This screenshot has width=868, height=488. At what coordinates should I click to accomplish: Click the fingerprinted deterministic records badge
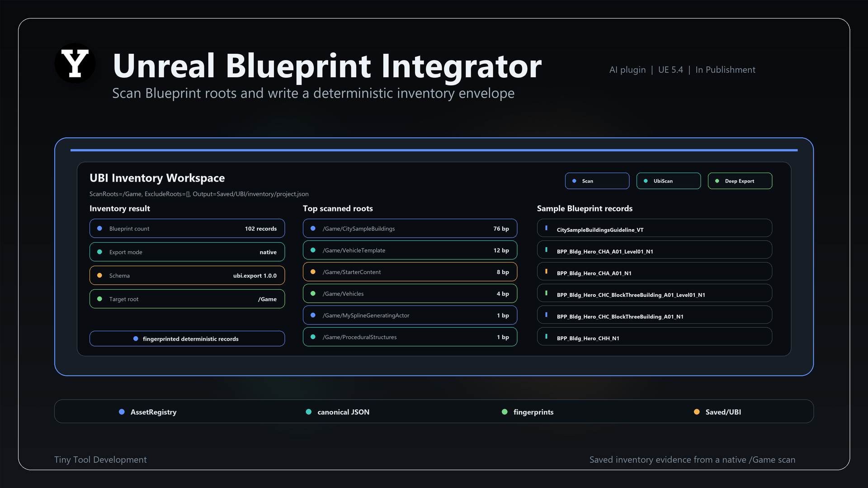click(187, 339)
